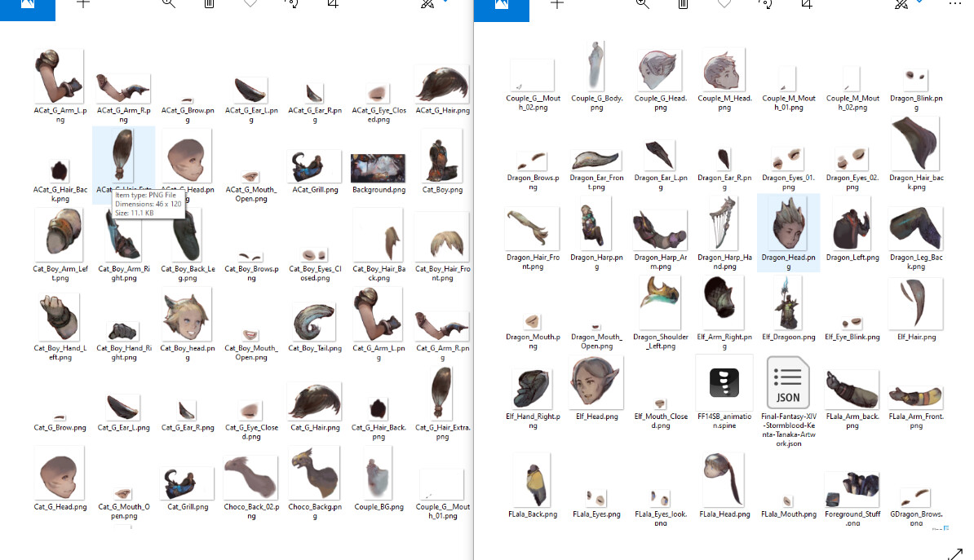
Task: Select the Foreground_Stuff thumbnail
Action: click(852, 490)
